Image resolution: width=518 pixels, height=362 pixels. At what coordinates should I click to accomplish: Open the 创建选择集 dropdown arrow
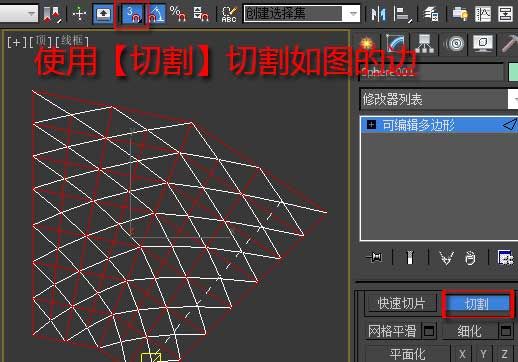[x=353, y=14]
